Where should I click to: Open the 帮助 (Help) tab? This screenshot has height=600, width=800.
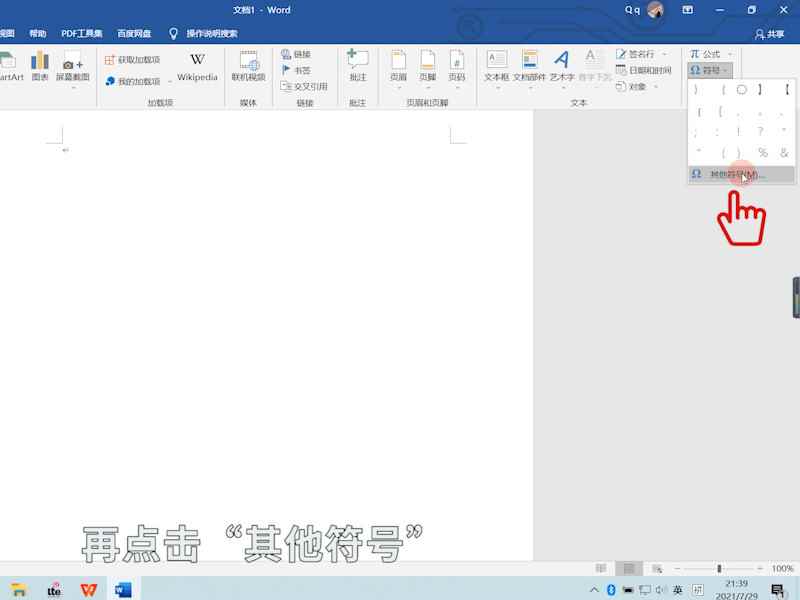point(38,32)
